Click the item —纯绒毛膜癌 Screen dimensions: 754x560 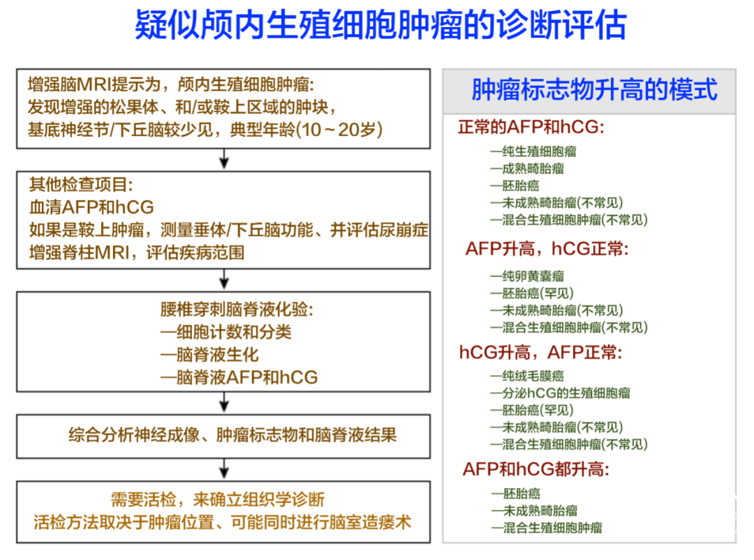[527, 375]
